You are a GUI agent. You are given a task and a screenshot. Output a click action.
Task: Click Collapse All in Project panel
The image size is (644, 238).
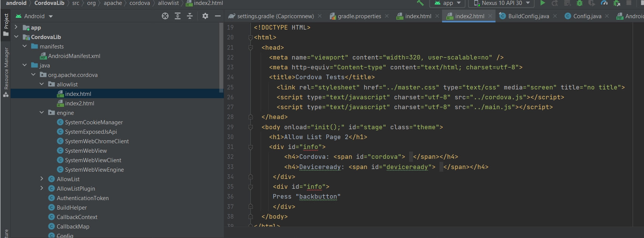coord(190,16)
